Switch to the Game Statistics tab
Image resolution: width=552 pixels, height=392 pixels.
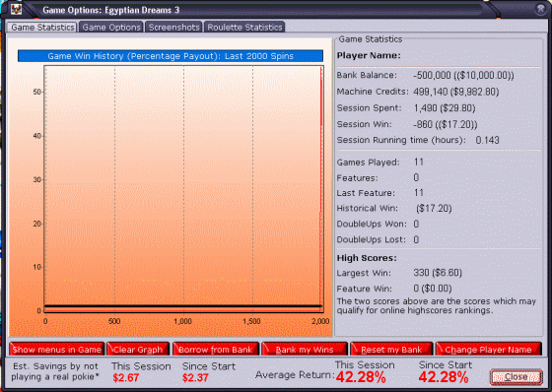point(42,28)
